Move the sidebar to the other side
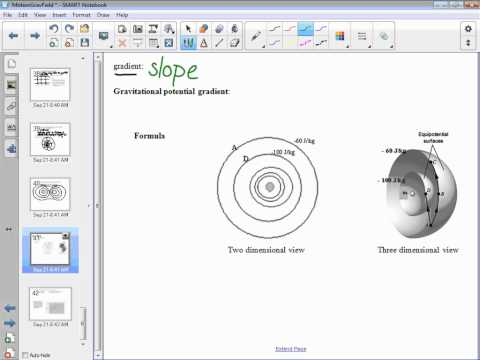This screenshot has width=480, height=360. pos(9,229)
